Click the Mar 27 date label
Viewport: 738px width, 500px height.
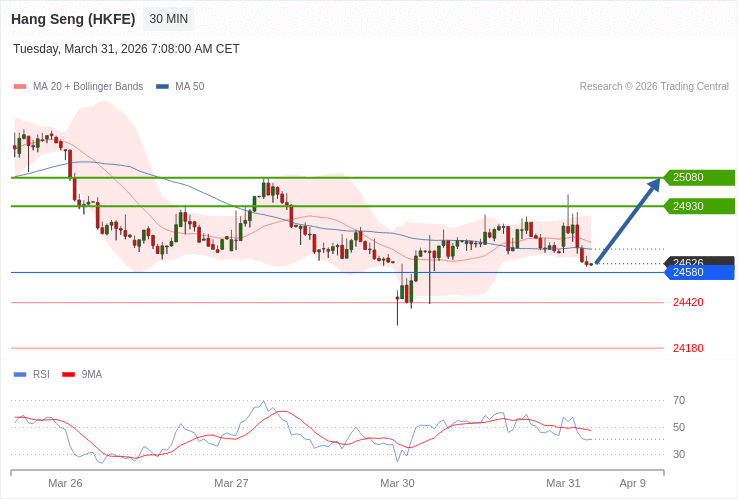[x=231, y=484]
